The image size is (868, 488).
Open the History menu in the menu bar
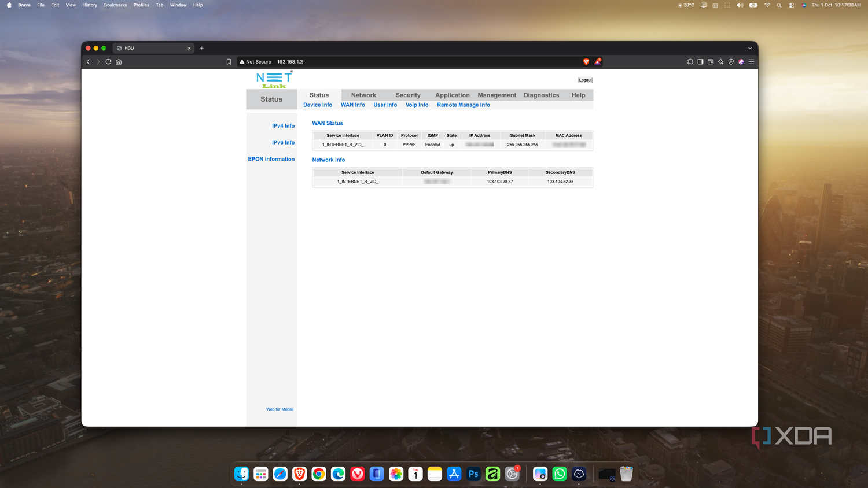point(90,5)
